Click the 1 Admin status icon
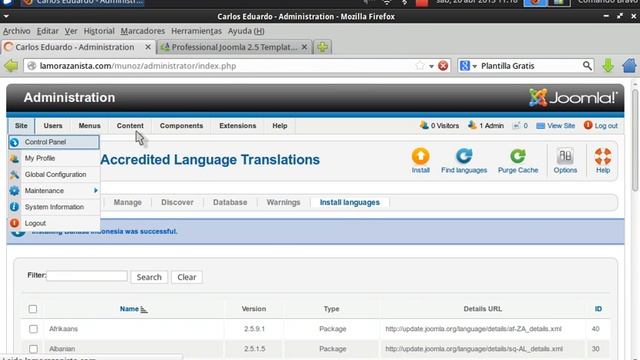Screen dimensions: 640x360 click(x=472, y=125)
